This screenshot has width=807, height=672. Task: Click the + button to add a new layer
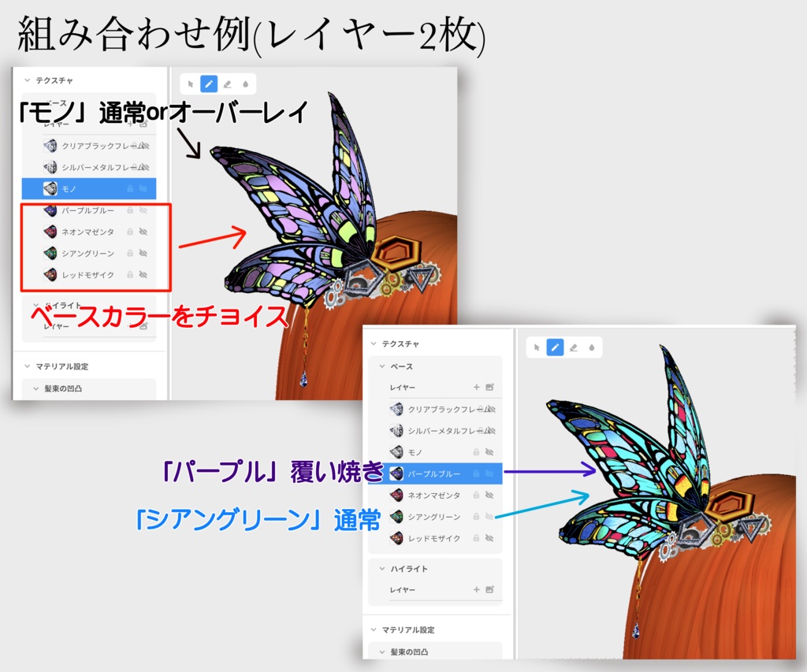pyautogui.click(x=475, y=388)
